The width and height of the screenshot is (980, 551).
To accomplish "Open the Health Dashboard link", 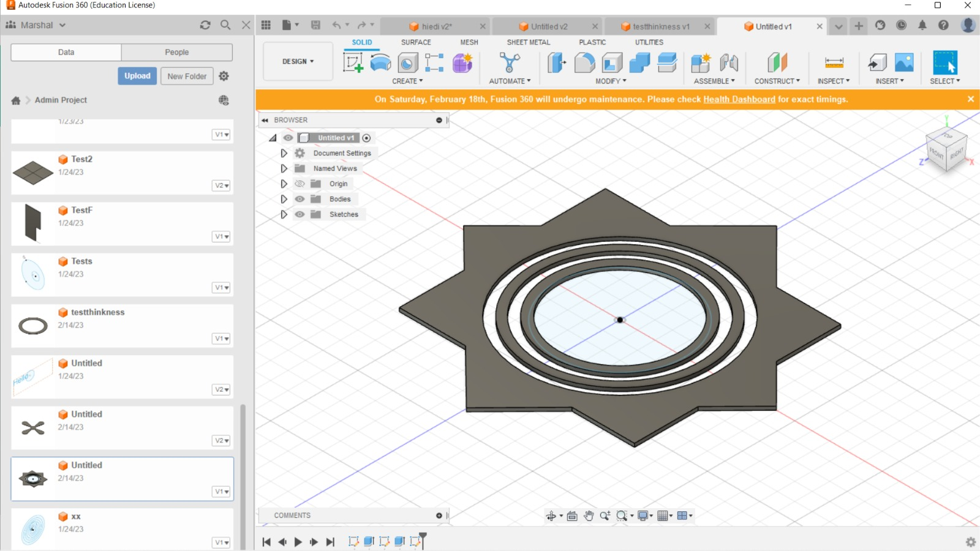I will point(739,99).
